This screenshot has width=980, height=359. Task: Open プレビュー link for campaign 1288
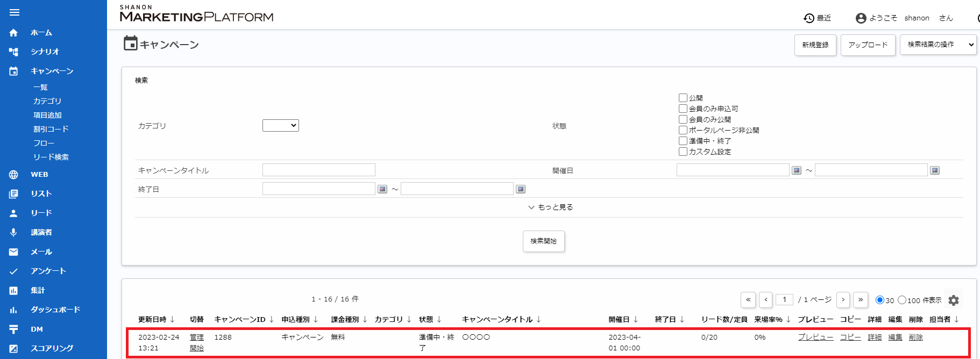click(815, 338)
